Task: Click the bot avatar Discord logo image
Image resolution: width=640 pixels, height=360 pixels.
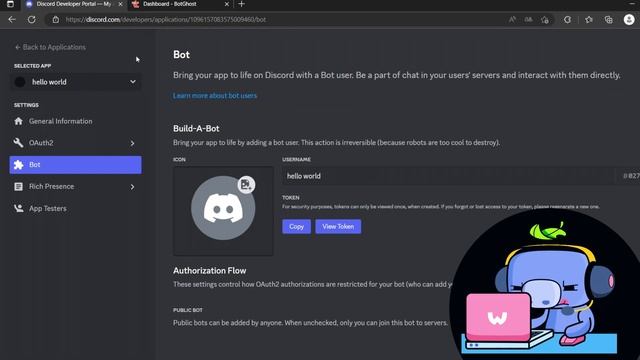Action: 223,208
